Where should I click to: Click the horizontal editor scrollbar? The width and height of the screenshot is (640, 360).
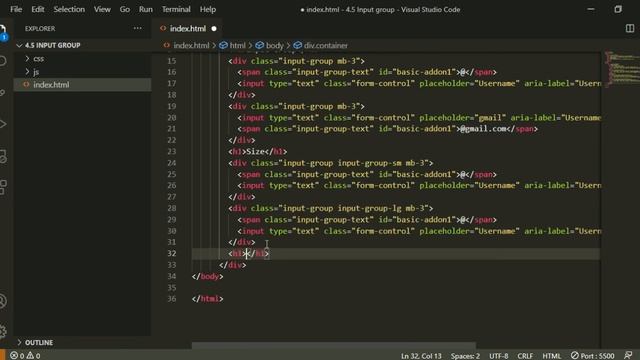point(333,346)
